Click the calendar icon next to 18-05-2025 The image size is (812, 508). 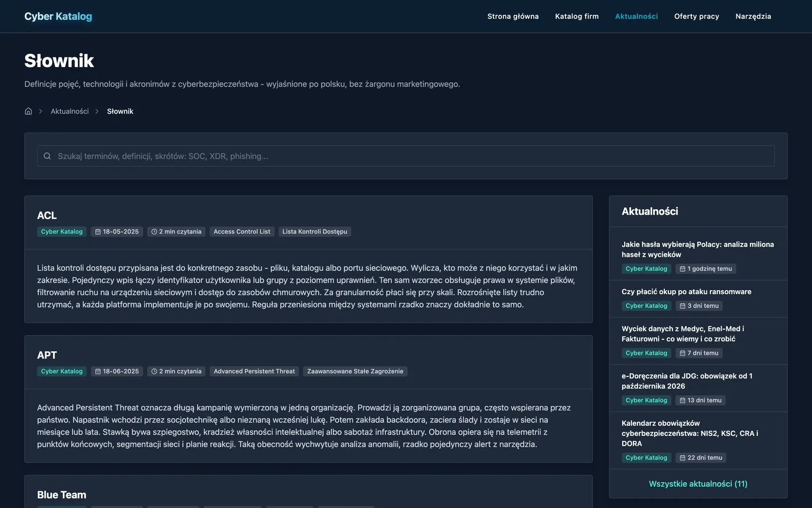click(98, 232)
